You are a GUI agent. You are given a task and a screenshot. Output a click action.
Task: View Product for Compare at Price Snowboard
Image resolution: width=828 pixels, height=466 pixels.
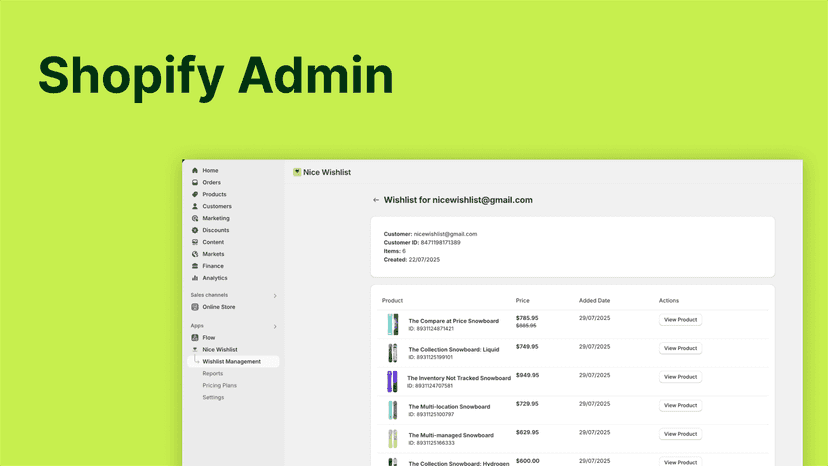pos(680,320)
